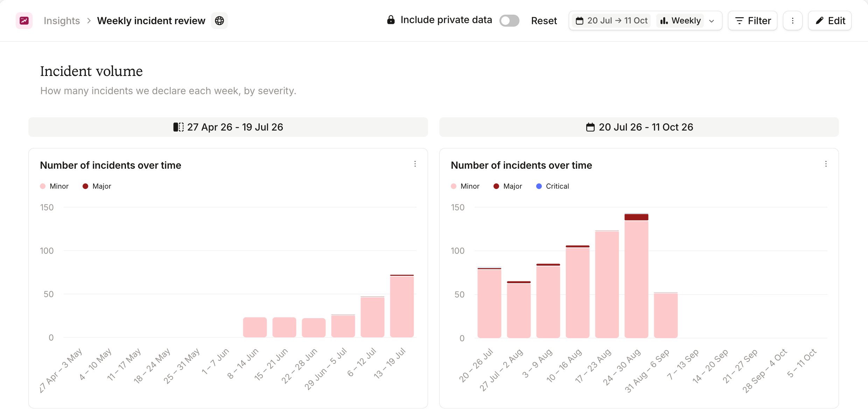868x420 pixels.
Task: Click the 3 – 9 Aug bar
Action: (x=548, y=301)
